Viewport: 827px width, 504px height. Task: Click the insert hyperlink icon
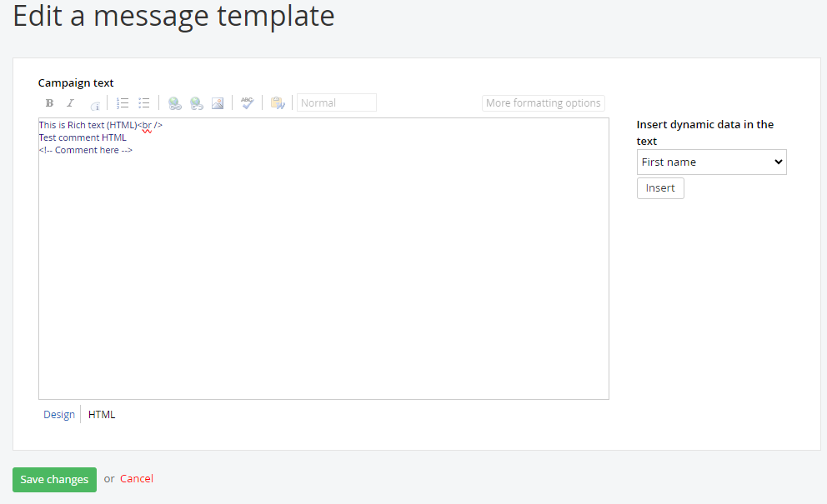coord(174,103)
